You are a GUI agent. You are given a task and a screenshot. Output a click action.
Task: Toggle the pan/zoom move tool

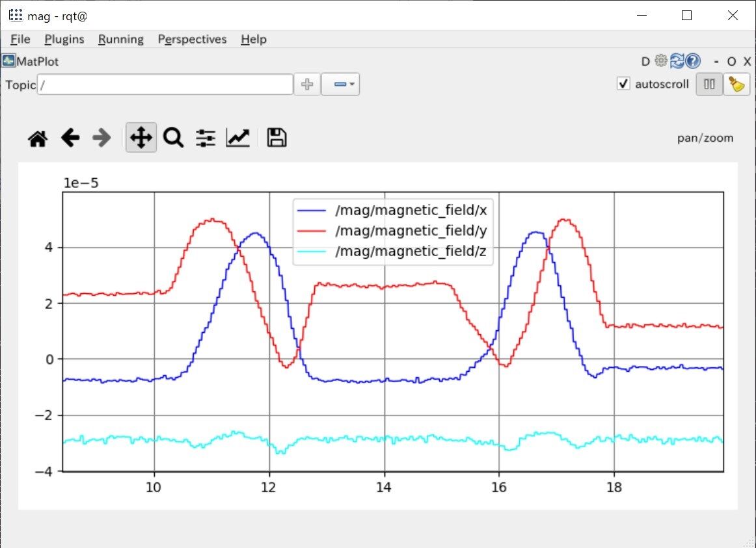click(141, 138)
